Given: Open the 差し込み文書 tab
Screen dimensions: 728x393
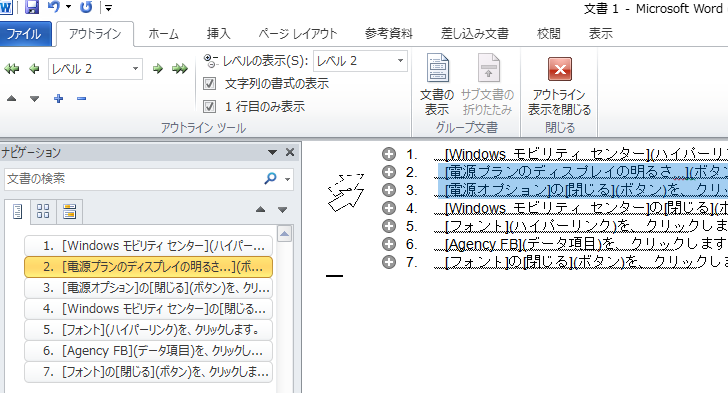Looking at the screenshot, I should [x=474, y=34].
